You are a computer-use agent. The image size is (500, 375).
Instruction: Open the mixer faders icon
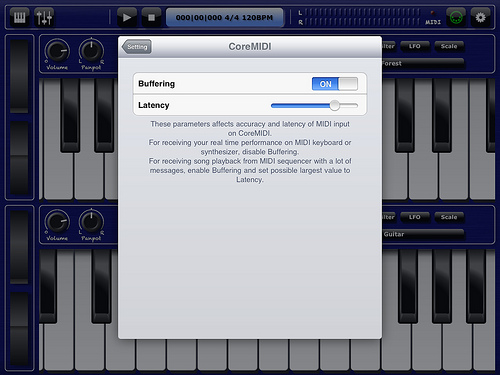[x=44, y=17]
